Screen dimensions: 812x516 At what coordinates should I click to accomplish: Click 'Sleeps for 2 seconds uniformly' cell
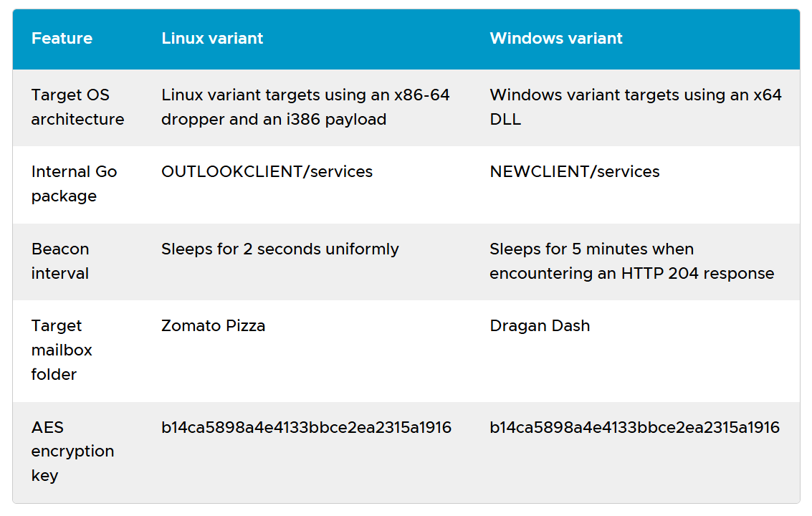(x=280, y=249)
